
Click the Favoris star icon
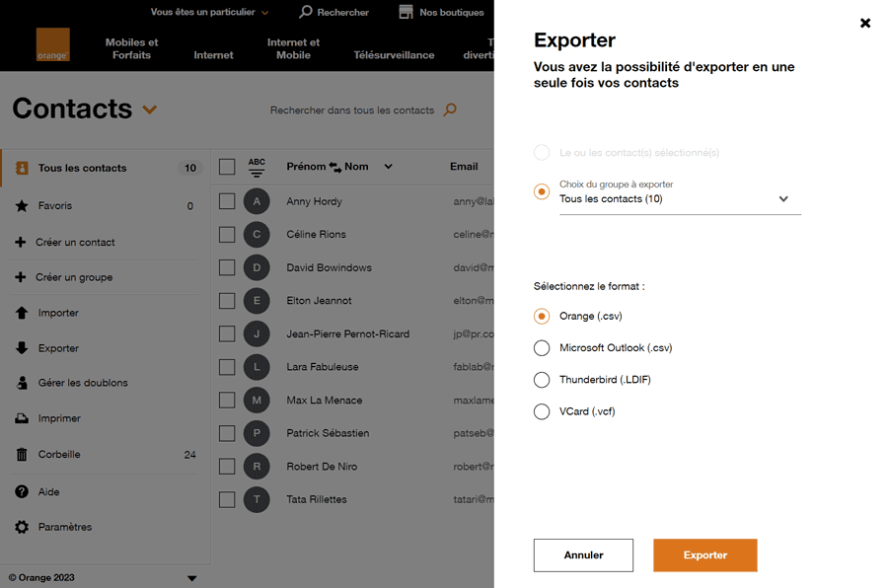[22, 205]
